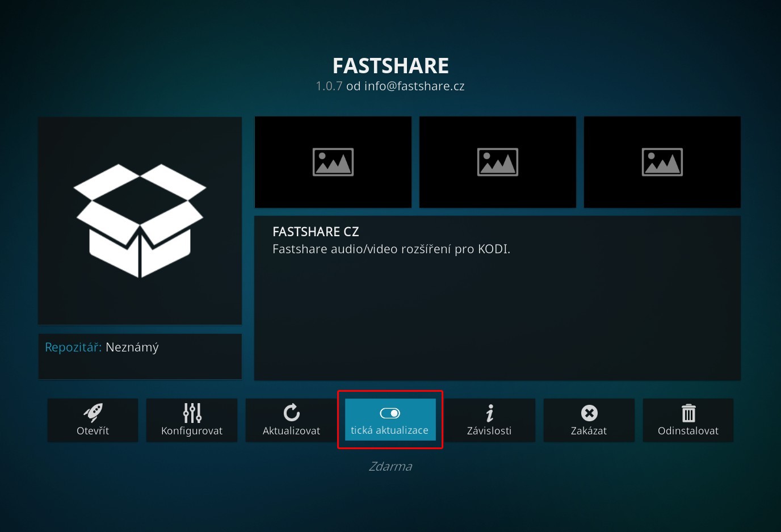Viewport: 781px width, 532px height.
Task: Click Aktualizovat to update the addon
Action: [x=291, y=420]
